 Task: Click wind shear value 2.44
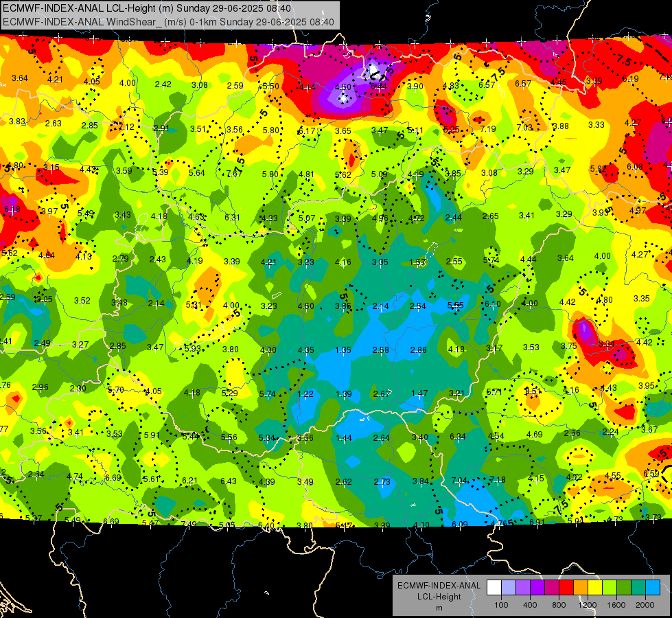pos(454,218)
